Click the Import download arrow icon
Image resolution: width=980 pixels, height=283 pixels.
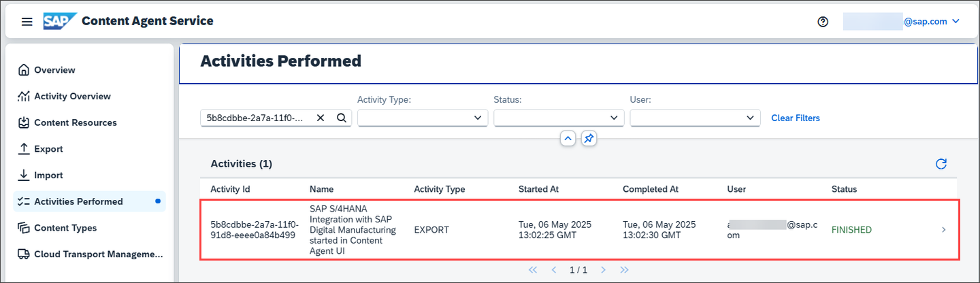(x=24, y=176)
